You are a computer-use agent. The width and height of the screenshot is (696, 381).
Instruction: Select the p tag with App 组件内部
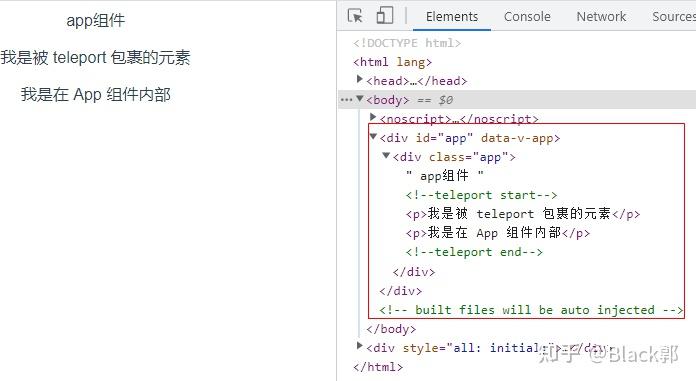click(498, 233)
